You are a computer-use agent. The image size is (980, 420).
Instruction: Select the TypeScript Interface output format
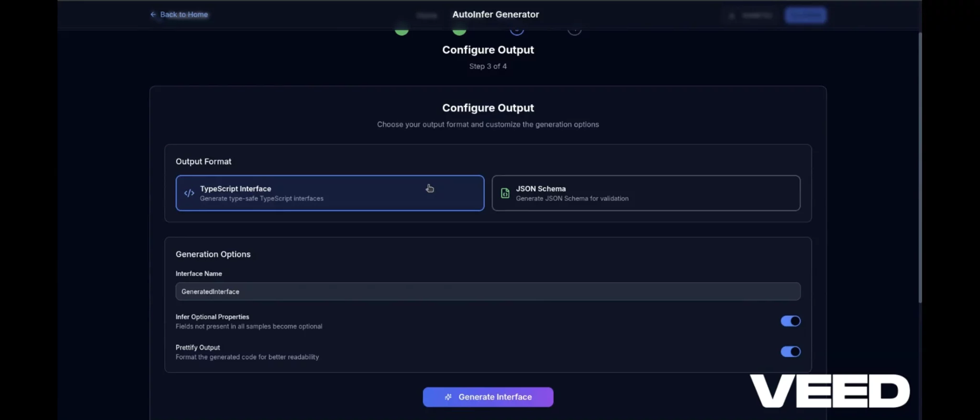(x=330, y=193)
